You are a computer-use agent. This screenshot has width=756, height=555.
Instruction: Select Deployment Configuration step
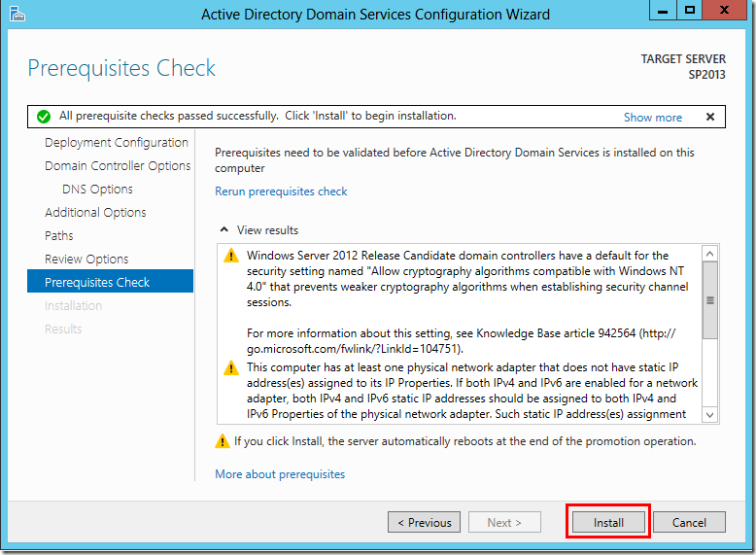click(x=117, y=143)
